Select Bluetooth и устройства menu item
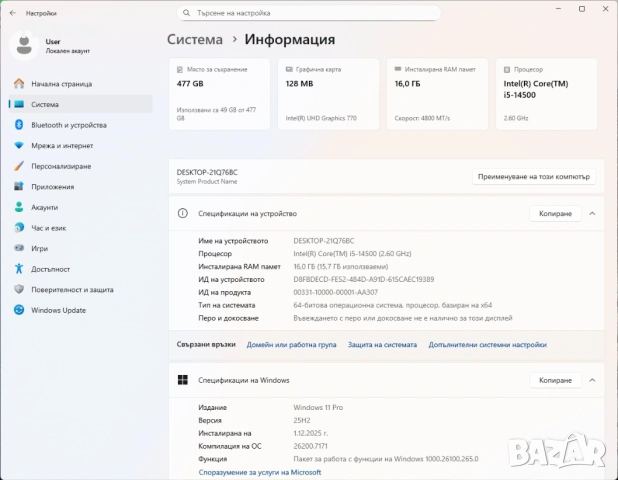Screen dimensions: 618x480 [x=80, y=125]
